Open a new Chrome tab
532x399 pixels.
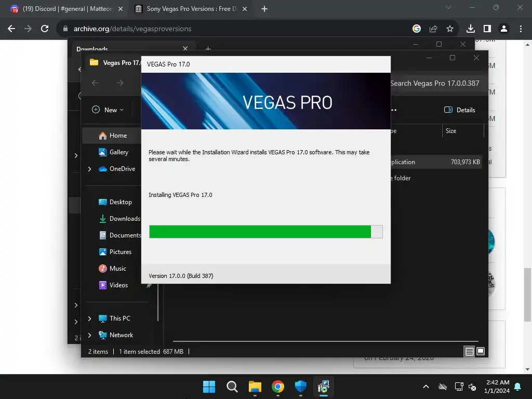pos(264,9)
